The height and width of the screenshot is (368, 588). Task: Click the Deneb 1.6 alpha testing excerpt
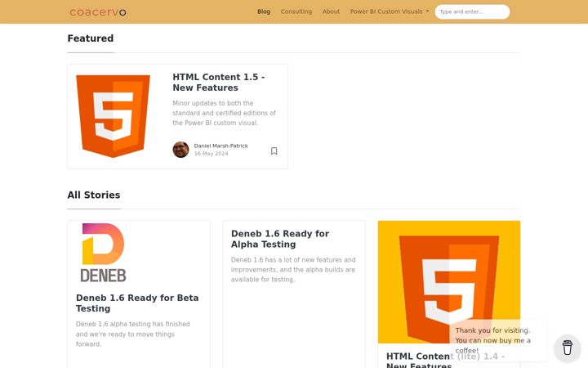pos(133,334)
